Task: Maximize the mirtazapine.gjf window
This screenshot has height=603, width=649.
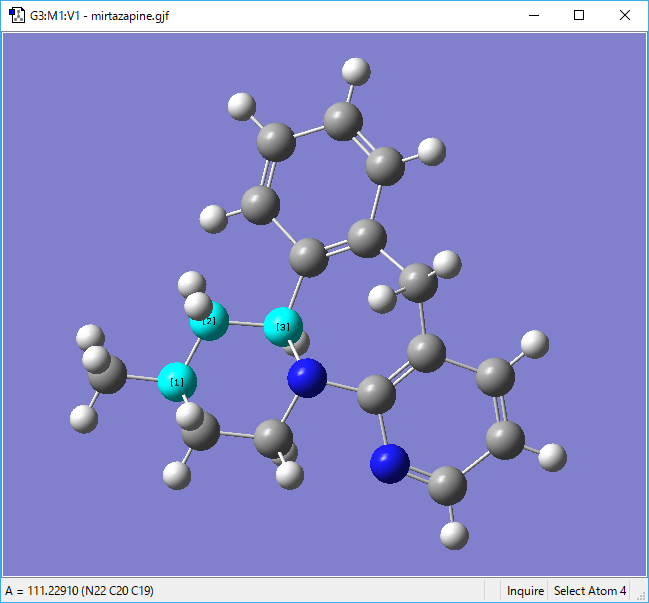Action: (x=579, y=16)
